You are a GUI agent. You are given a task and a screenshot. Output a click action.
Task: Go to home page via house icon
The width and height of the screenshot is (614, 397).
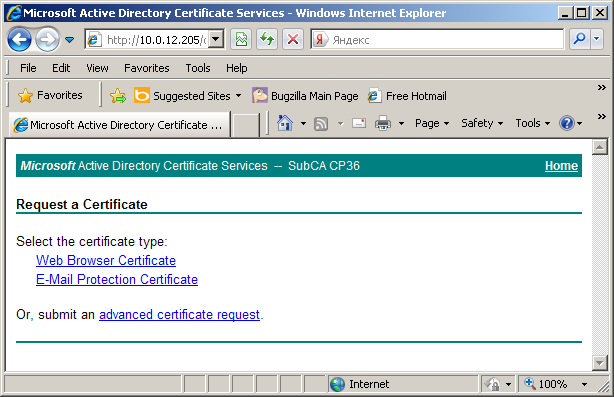tap(285, 123)
